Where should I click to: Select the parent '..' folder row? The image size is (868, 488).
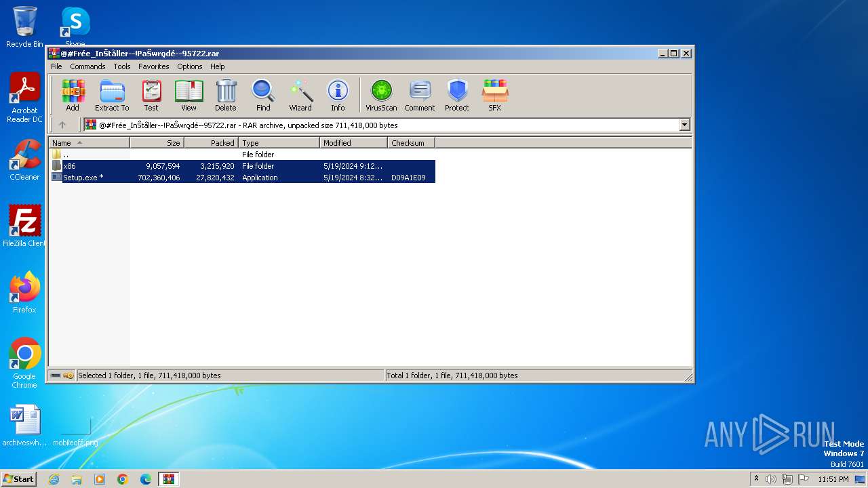pos(243,155)
